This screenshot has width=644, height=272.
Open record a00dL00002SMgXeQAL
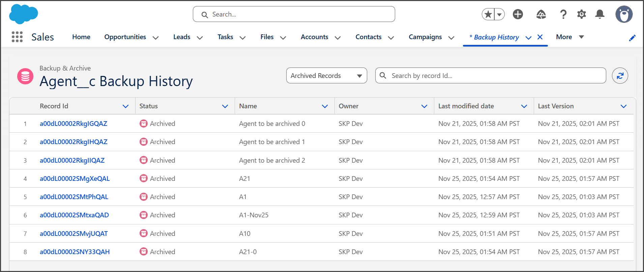(75, 179)
